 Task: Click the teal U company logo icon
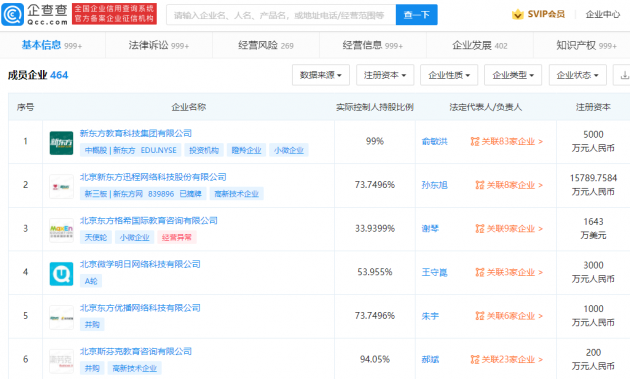tap(61, 274)
